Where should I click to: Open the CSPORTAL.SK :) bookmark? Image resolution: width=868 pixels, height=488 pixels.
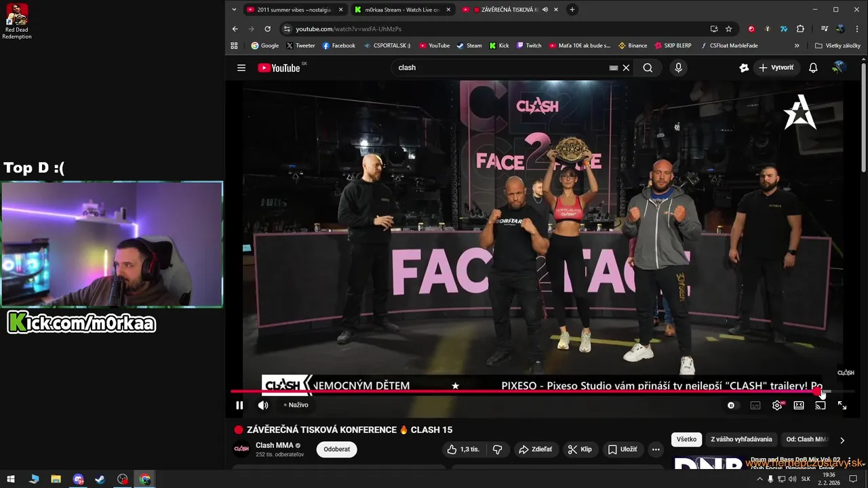click(387, 46)
